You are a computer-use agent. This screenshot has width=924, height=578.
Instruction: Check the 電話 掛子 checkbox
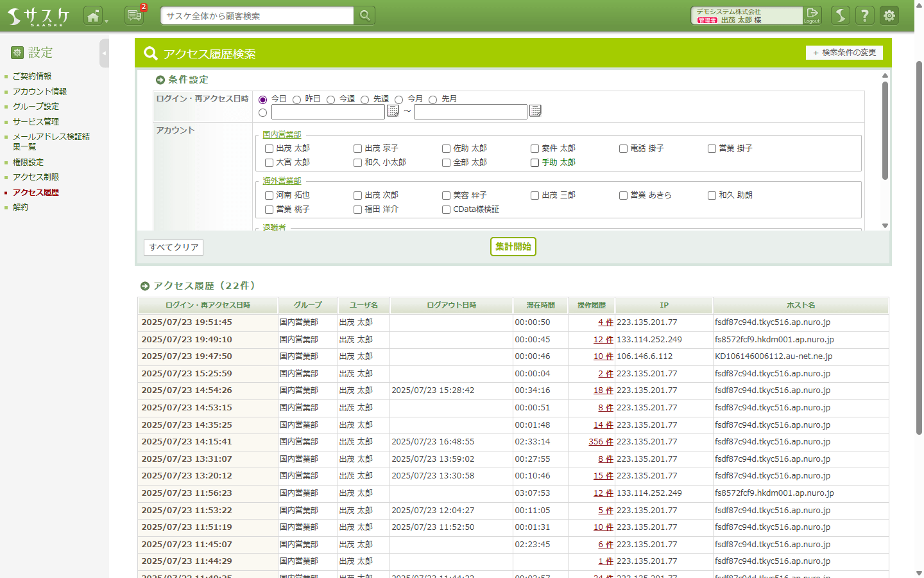click(x=624, y=148)
